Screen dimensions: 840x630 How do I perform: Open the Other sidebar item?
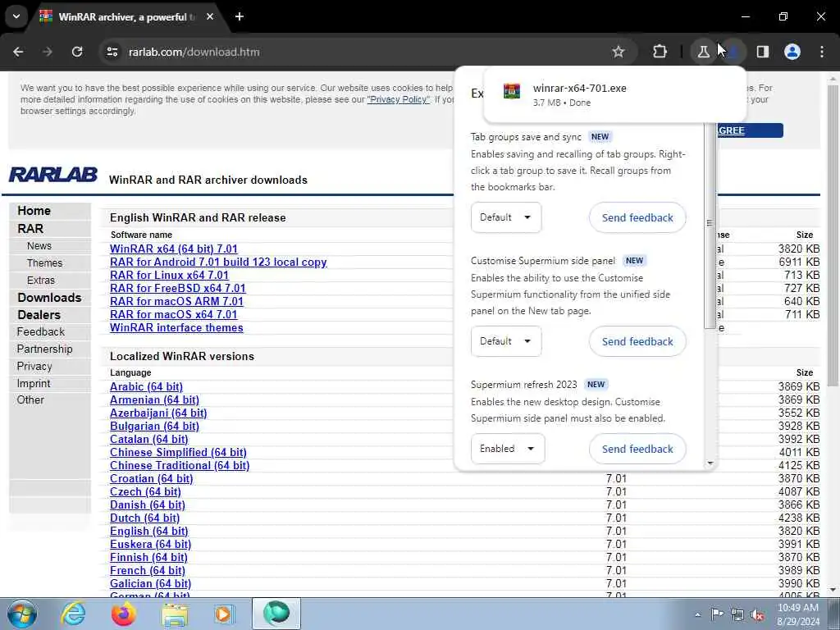[x=30, y=400]
